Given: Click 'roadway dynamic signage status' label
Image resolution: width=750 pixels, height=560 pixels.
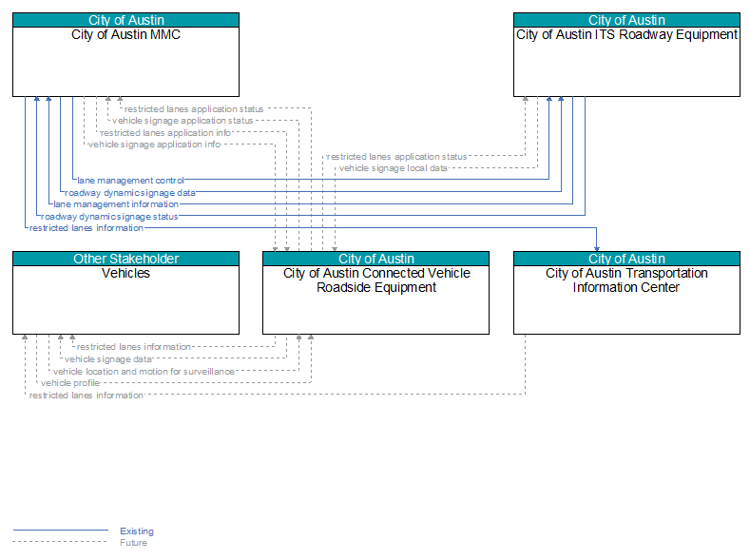Looking at the screenshot, I should [109, 217].
